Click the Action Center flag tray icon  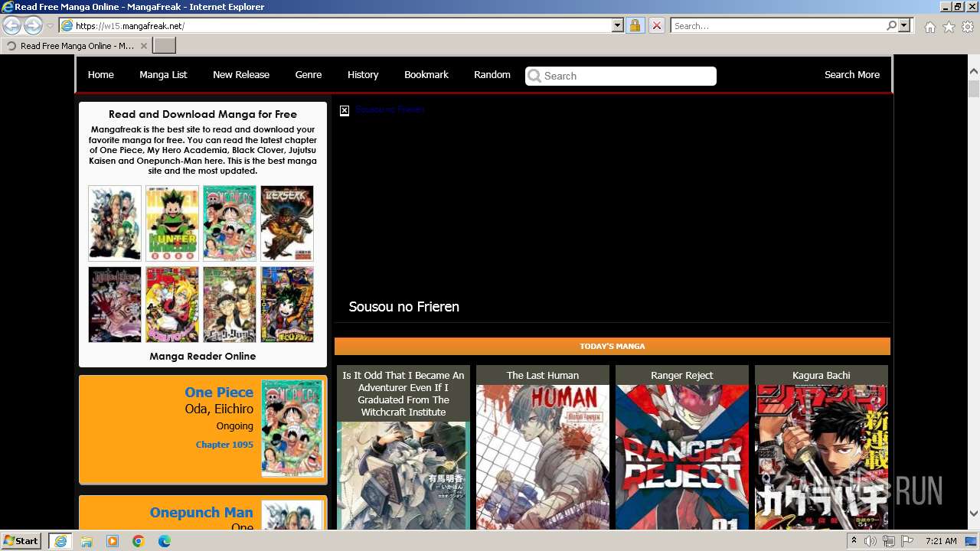906,541
